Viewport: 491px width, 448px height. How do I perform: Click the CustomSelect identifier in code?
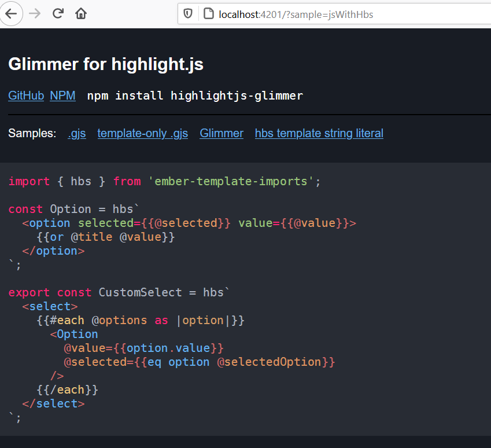(x=141, y=292)
